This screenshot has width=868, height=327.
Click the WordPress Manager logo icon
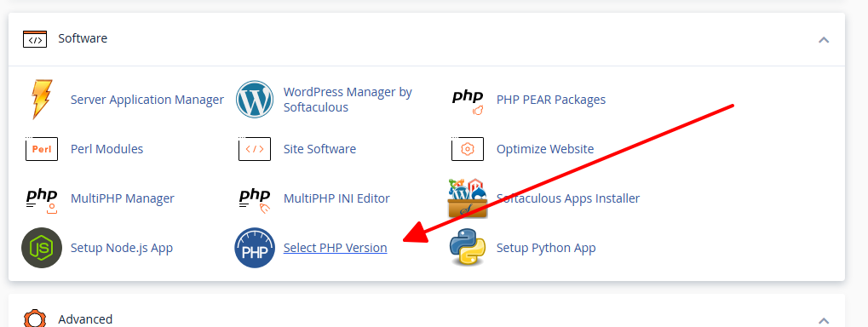[x=255, y=100]
